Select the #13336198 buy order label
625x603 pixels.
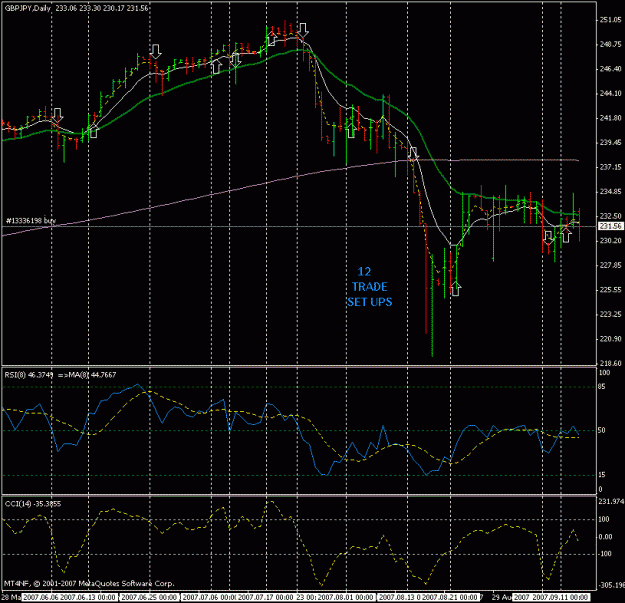tap(31, 220)
